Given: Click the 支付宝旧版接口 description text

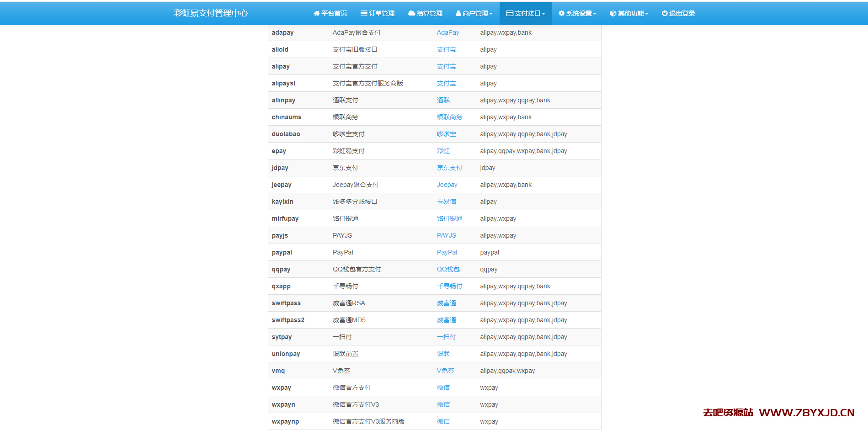Looking at the screenshot, I should coord(355,49).
